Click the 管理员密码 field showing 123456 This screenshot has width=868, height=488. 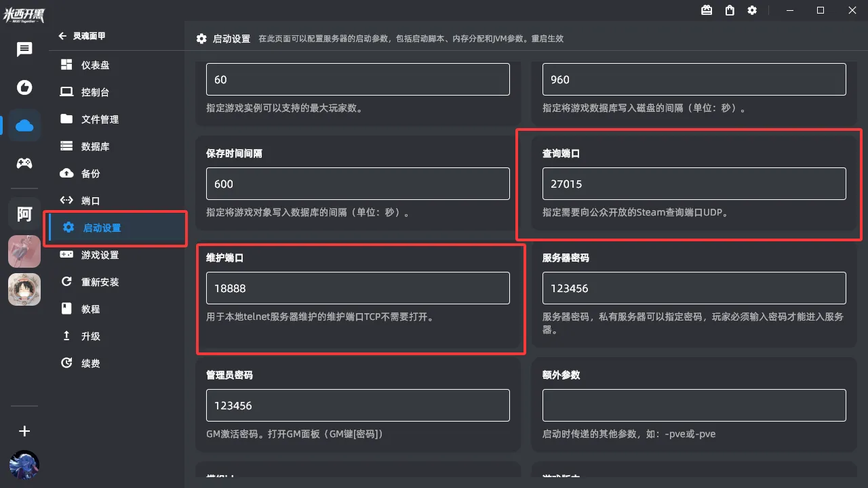pyautogui.click(x=358, y=405)
